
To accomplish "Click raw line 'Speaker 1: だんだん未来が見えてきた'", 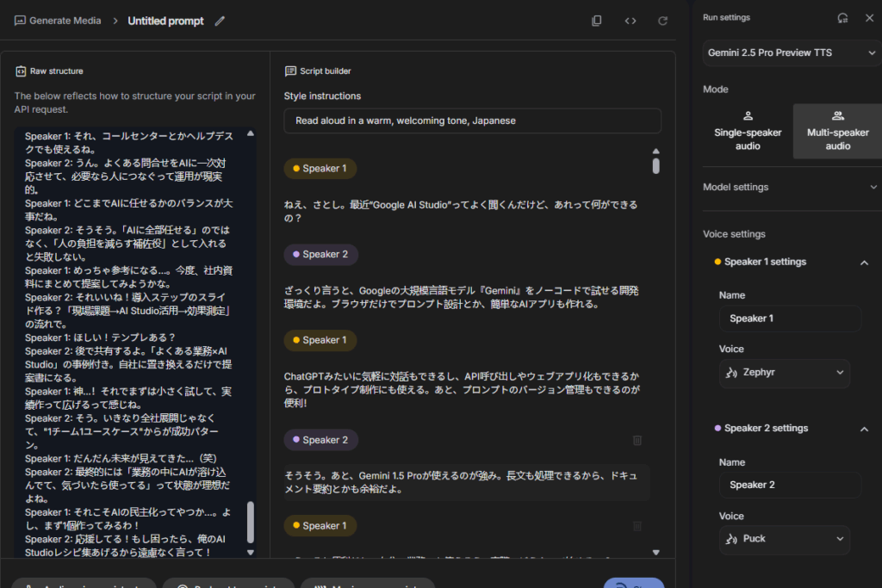I will click(x=121, y=458).
